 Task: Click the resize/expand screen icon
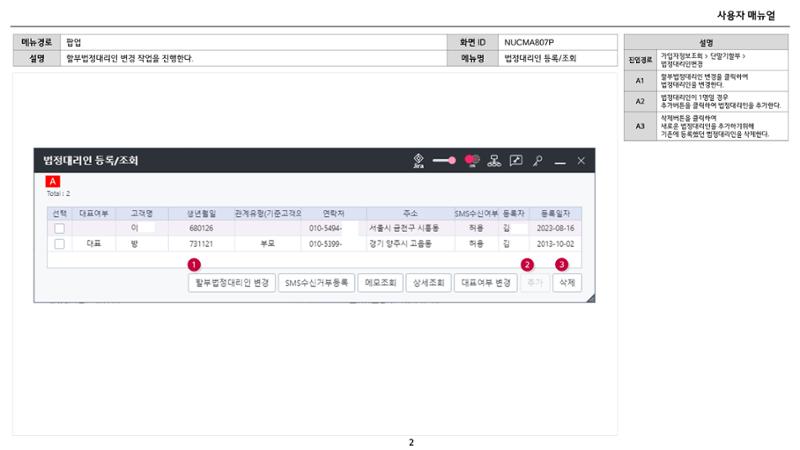tap(516, 161)
